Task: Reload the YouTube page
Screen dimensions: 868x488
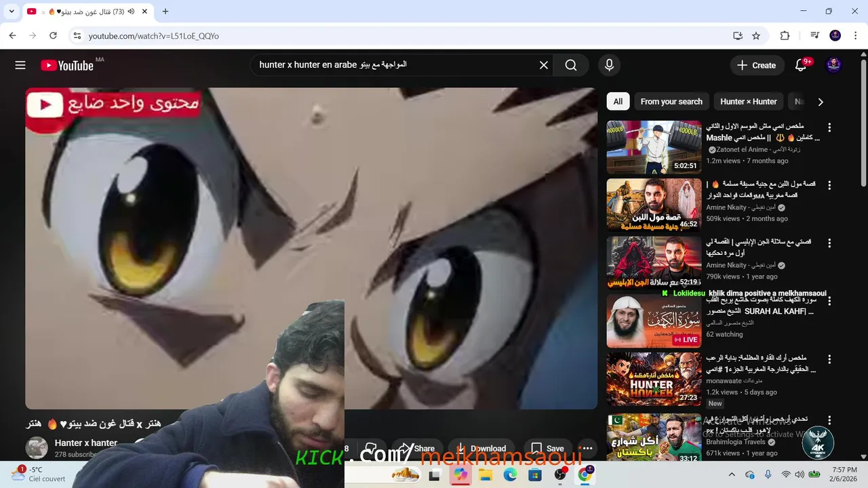Action: pos(53,36)
